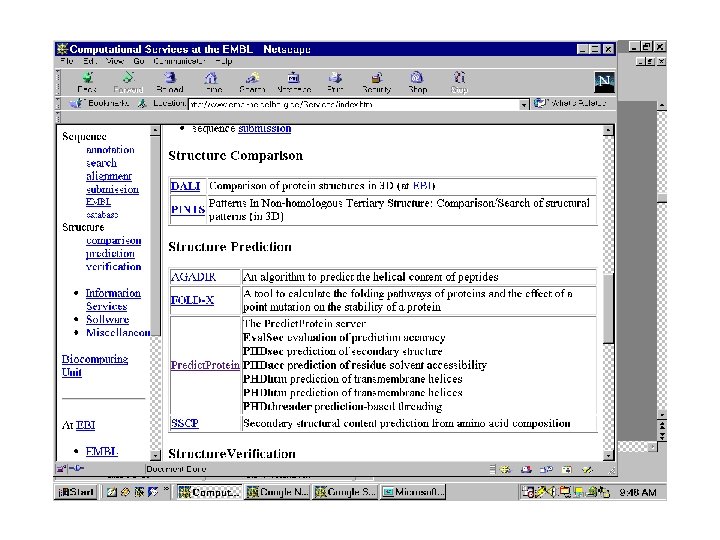Image resolution: width=720 pixels, height=540 pixels.
Task: Print the page with Print icon
Action: pos(335,83)
